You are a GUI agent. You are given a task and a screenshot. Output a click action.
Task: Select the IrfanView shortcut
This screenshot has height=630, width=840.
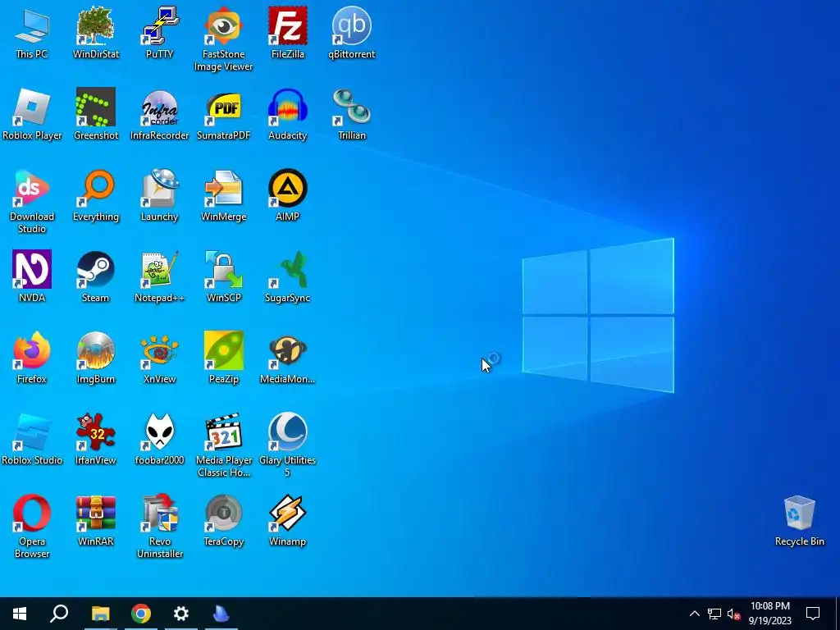click(x=96, y=439)
